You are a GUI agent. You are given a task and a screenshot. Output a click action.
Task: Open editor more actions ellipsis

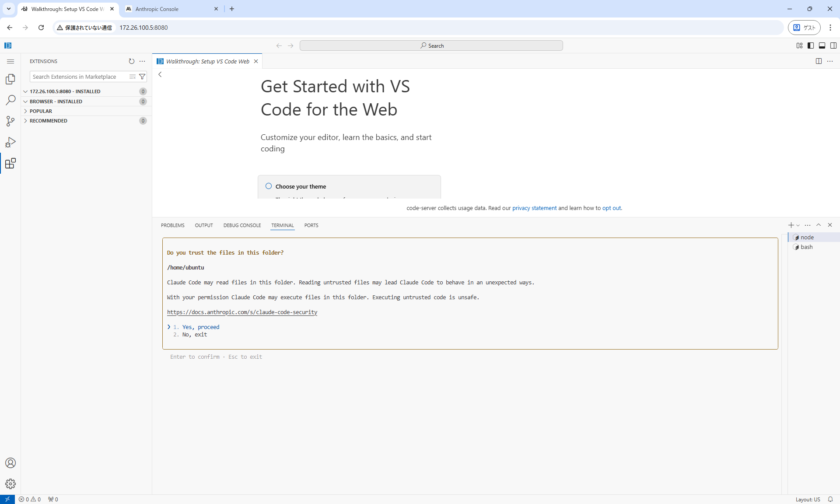830,61
